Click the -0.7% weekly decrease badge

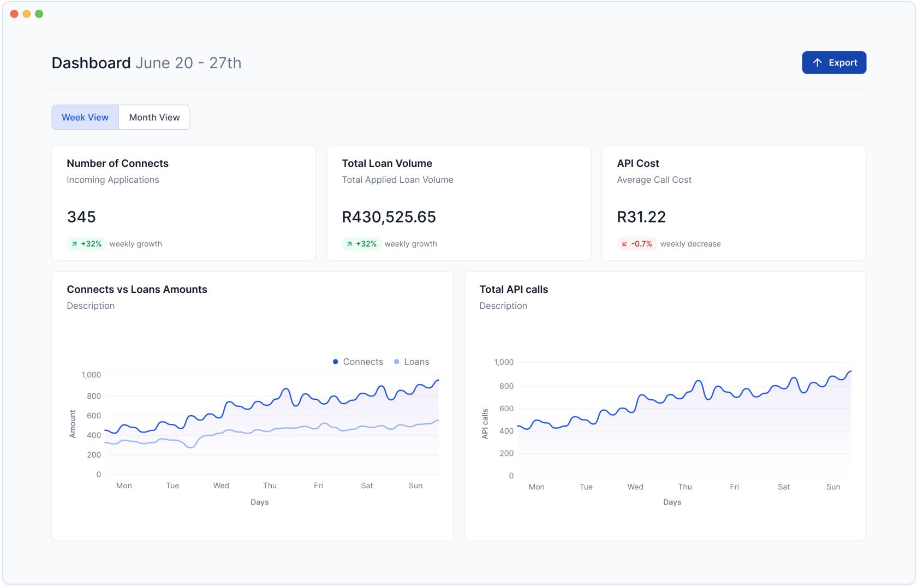pyautogui.click(x=637, y=244)
